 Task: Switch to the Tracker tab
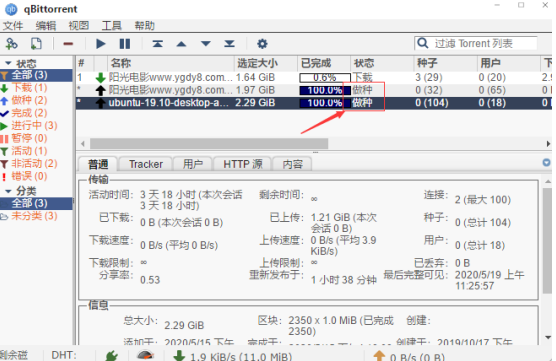point(146,164)
